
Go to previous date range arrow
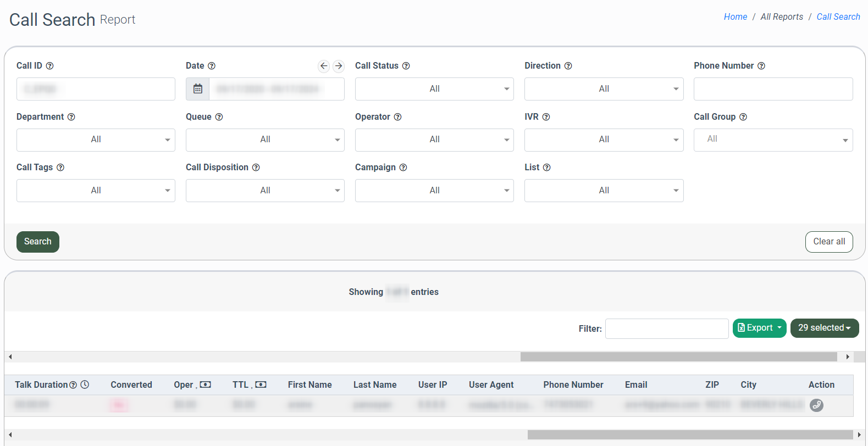pos(324,66)
